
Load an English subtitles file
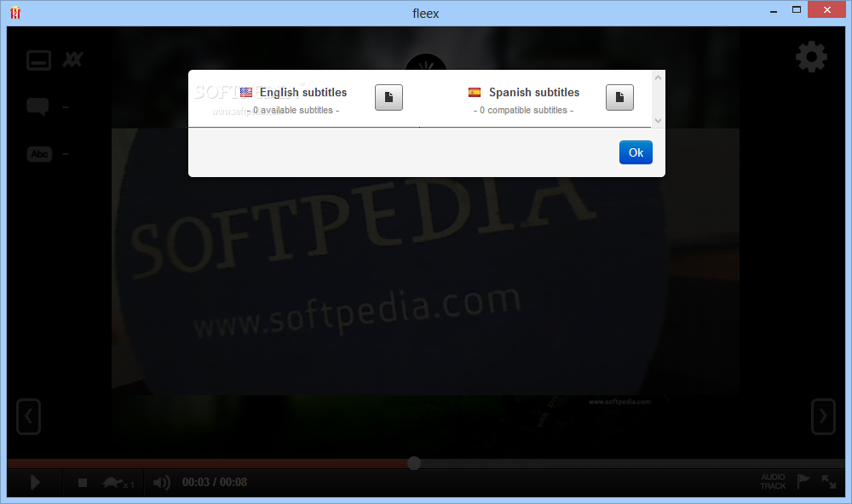pyautogui.click(x=389, y=98)
